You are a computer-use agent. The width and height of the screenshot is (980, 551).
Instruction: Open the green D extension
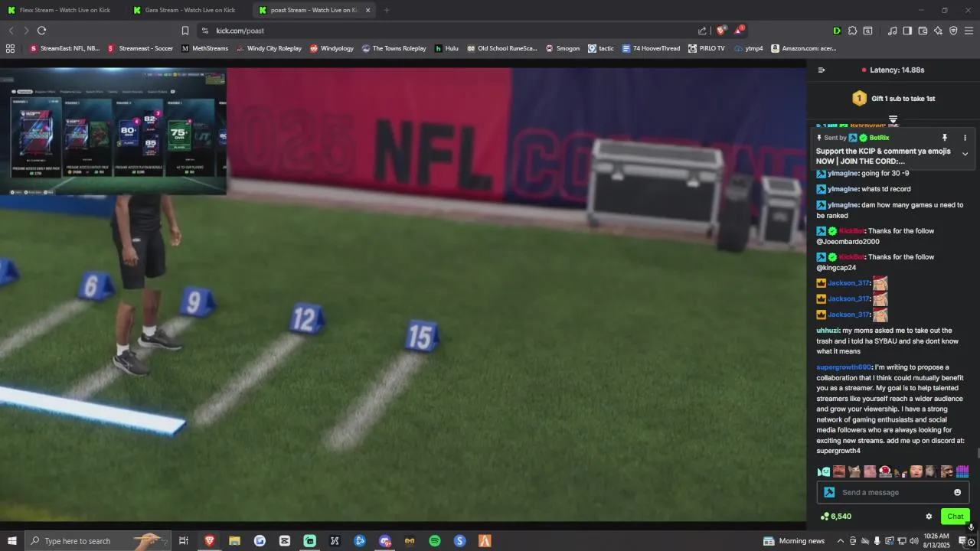click(836, 31)
